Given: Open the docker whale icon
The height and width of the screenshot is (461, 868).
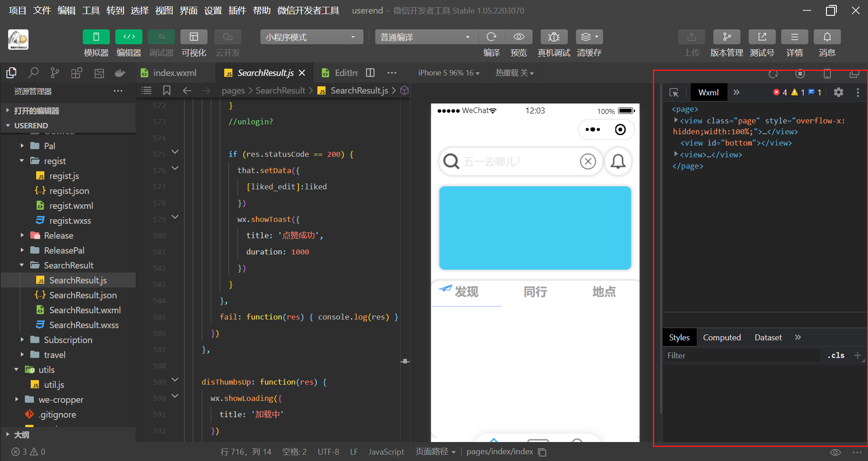Looking at the screenshot, I should pyautogui.click(x=120, y=73).
